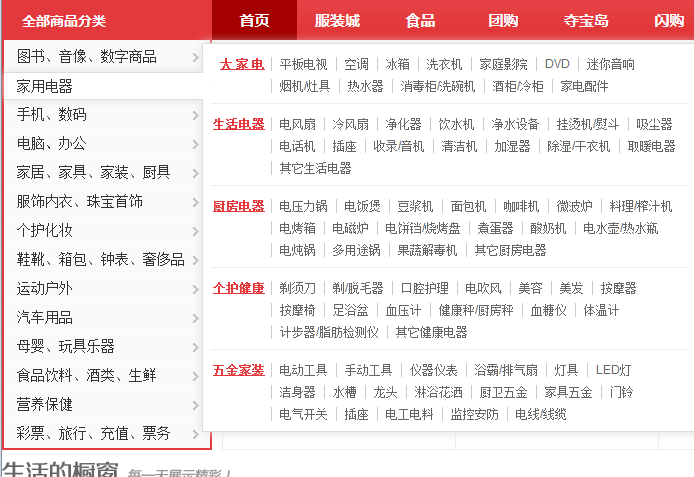This screenshot has width=694, height=477.
Task: Click the 全部商品分类 header
Action: (x=63, y=20)
